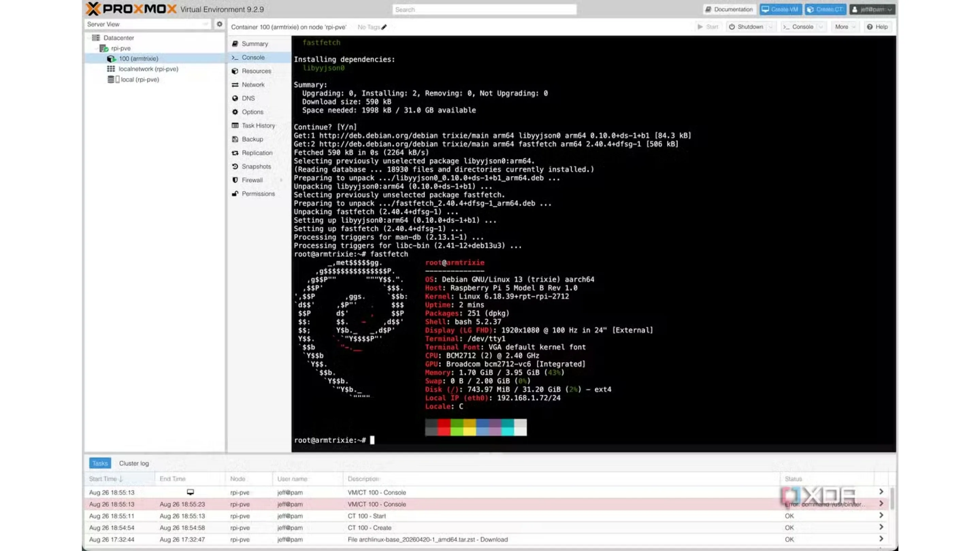
Task: Open the Firewall section
Action: [x=259, y=180]
